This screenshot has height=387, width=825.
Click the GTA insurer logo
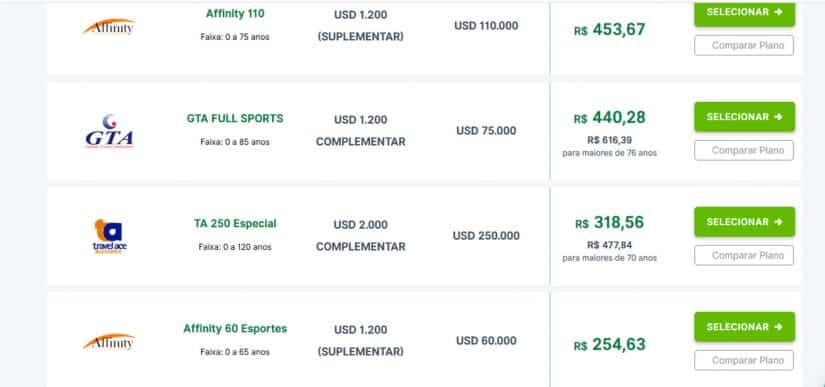coord(109,131)
